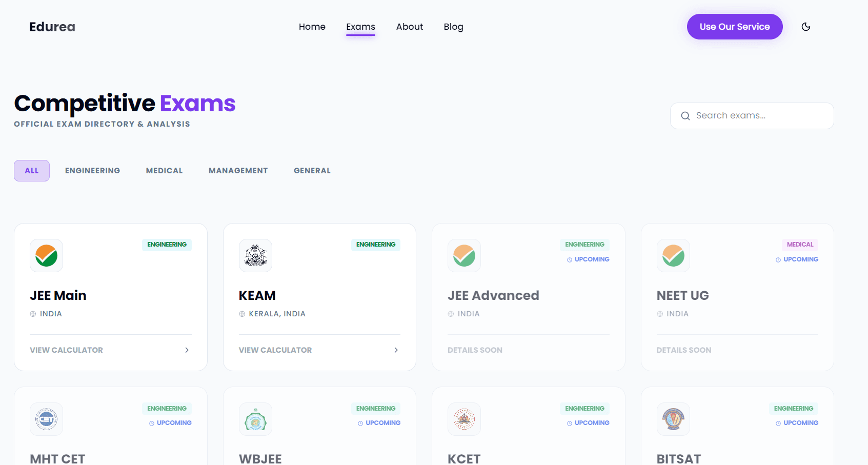Click the search magnifier icon
This screenshot has height=465, width=868.
tap(685, 116)
